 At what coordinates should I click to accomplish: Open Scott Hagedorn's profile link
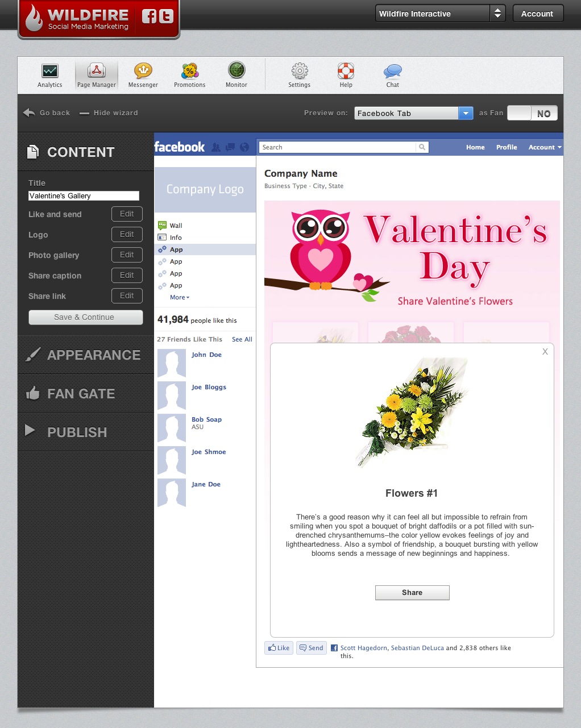[364, 648]
